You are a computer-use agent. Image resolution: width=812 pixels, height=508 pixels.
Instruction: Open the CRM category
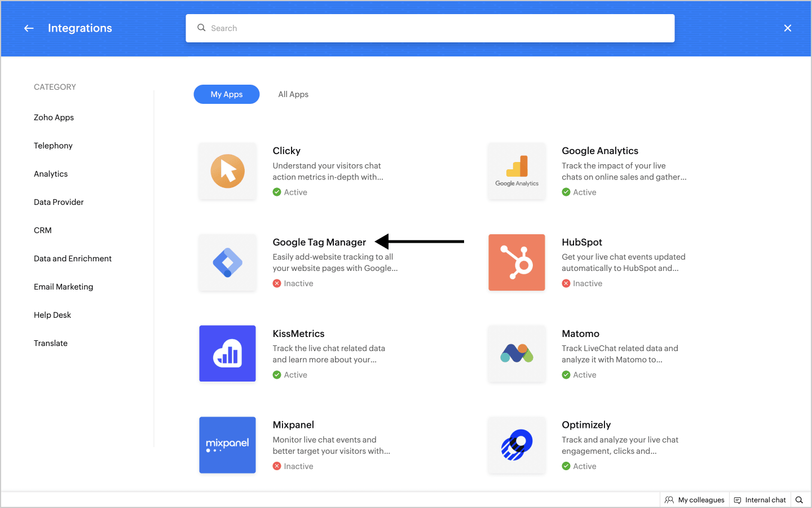click(x=43, y=230)
